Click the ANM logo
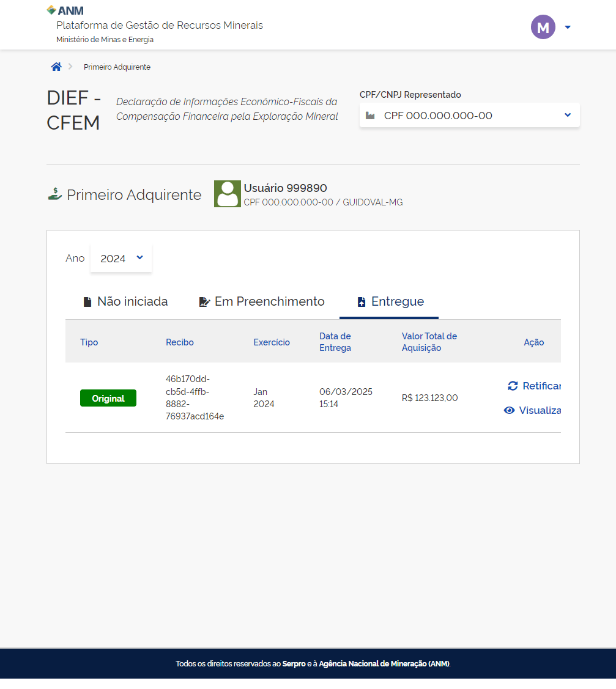This screenshot has width=616, height=689. coord(65,10)
